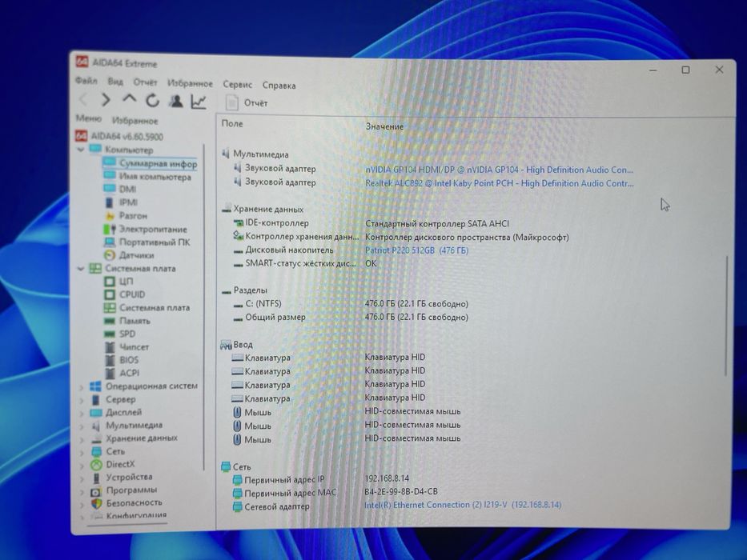747x560 pixels.
Task: Select the CPUID tree entry
Action: tap(132, 294)
